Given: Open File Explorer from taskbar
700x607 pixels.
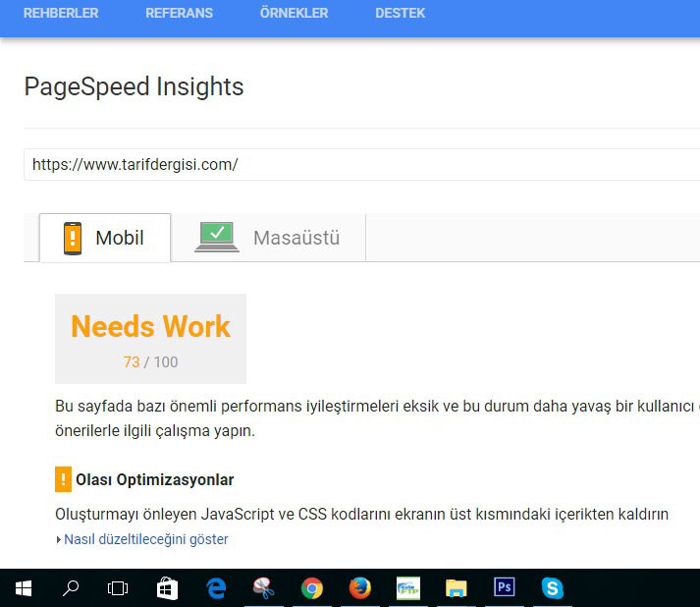Looking at the screenshot, I should tap(456, 588).
